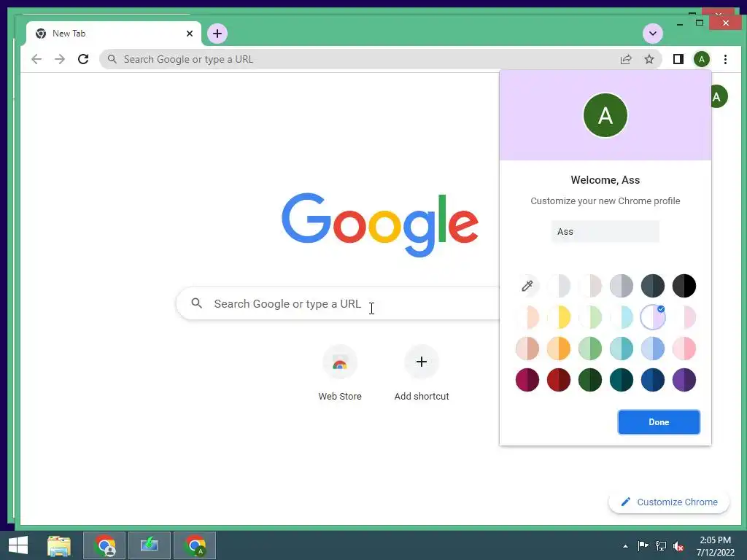Select the white and light grey theme swatch
747x560 pixels.
pyautogui.click(x=558, y=286)
